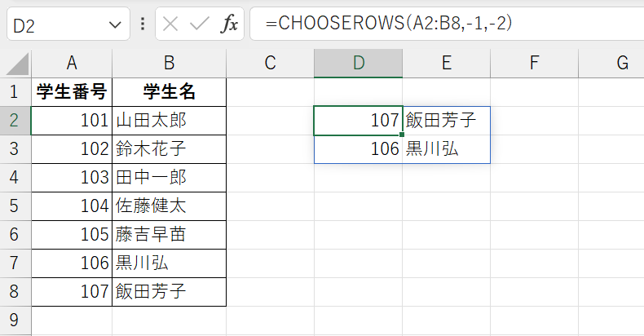Viewport: 644px width, 336px height.
Task: Select row 9 header
Action: (15, 320)
